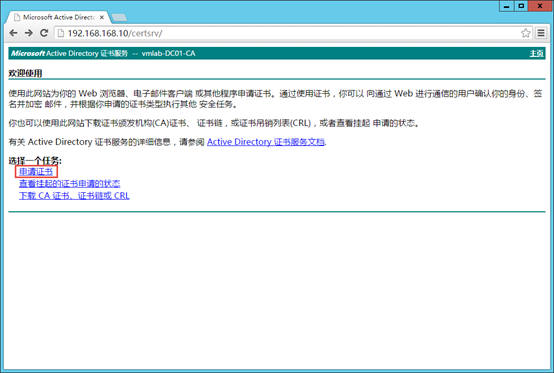Viewport: 554px width, 373px height.
Task: Click the browser forward arrow
Action: click(29, 33)
